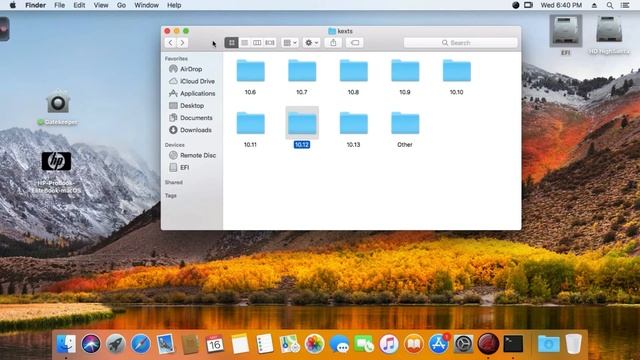Click the eject icon in menu bar

[x=594, y=5]
